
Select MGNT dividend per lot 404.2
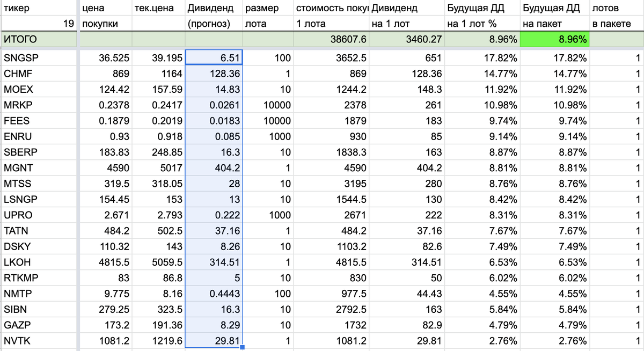point(407,167)
